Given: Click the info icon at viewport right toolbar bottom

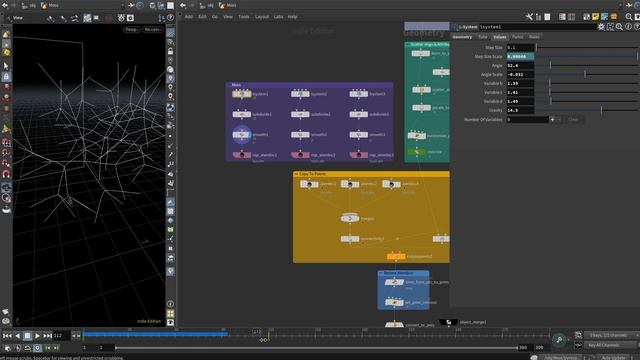Looking at the screenshot, I should [171, 304].
